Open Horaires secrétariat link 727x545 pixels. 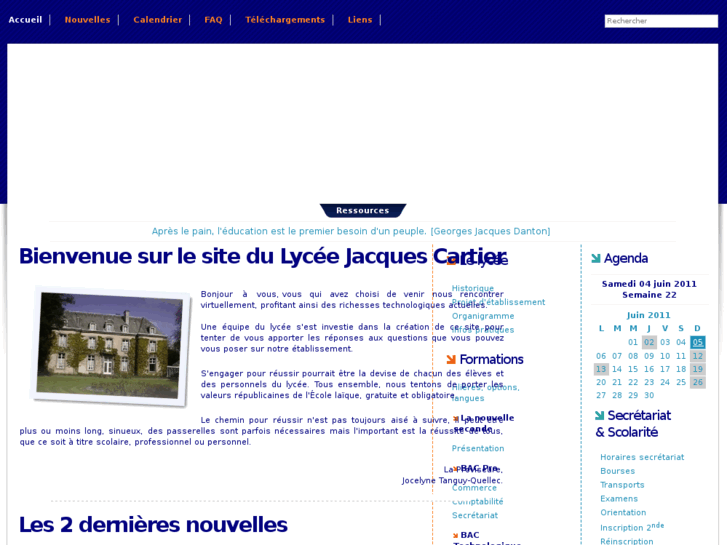pos(642,457)
